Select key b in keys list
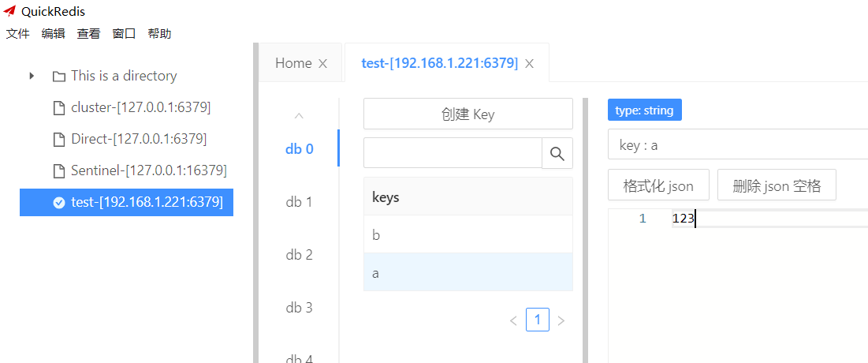The image size is (868, 363). pos(468,235)
